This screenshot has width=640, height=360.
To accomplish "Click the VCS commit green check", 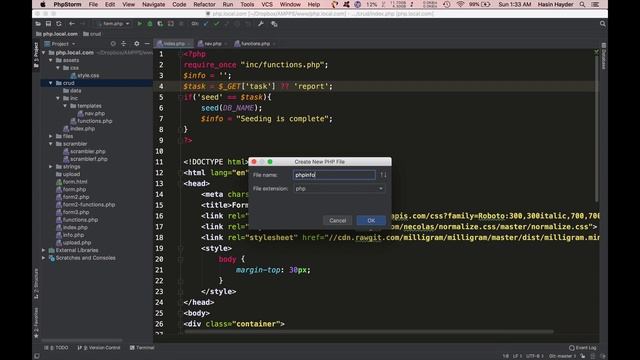I will tap(216, 24).
